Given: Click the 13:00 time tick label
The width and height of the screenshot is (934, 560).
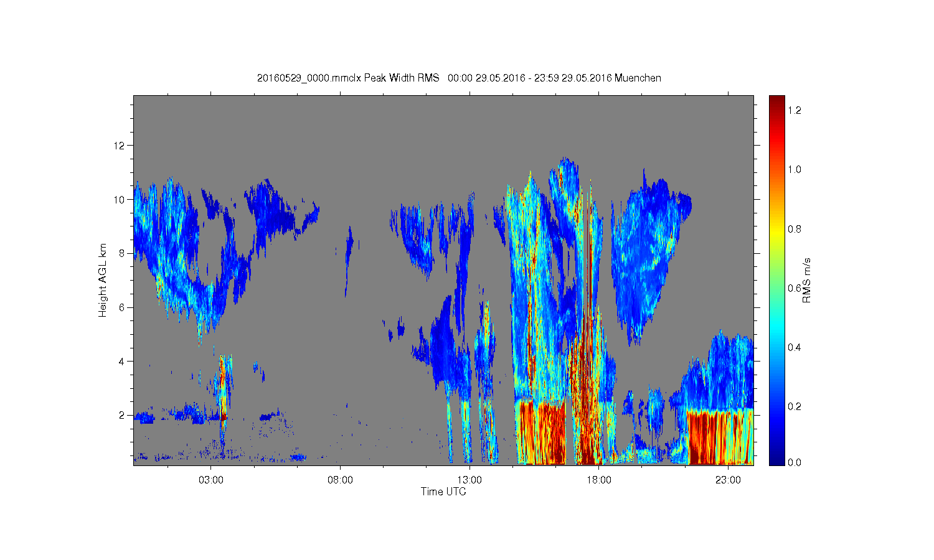Looking at the screenshot, I should [469, 480].
